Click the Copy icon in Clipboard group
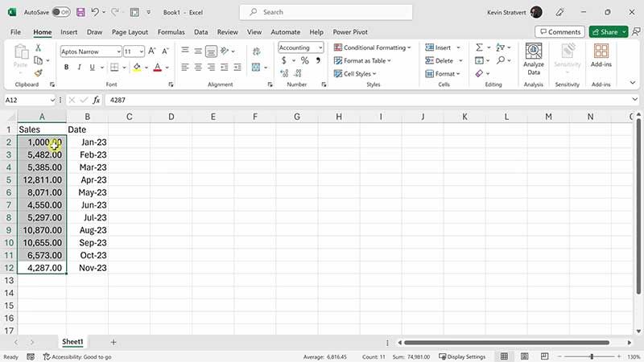 click(x=38, y=60)
